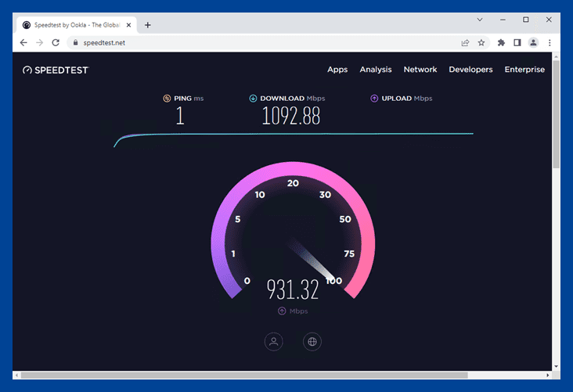
Task: Click the scroll down arrow
Action: point(556,366)
